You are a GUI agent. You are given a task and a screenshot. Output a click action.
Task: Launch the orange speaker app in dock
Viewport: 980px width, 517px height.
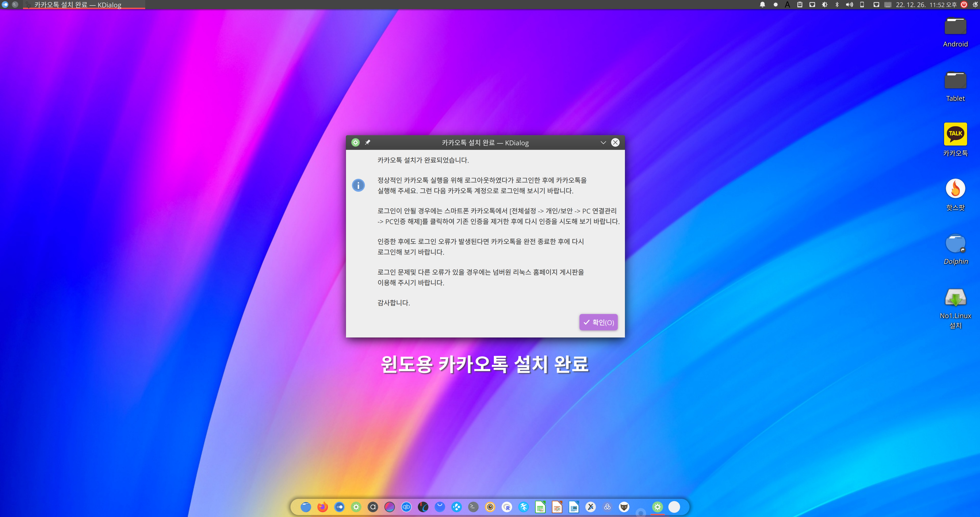tap(490, 507)
